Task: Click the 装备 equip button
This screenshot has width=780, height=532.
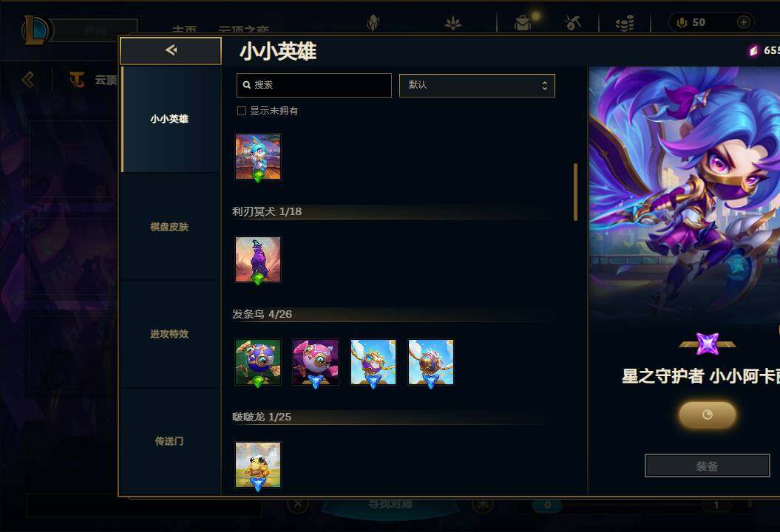Action: (x=707, y=466)
